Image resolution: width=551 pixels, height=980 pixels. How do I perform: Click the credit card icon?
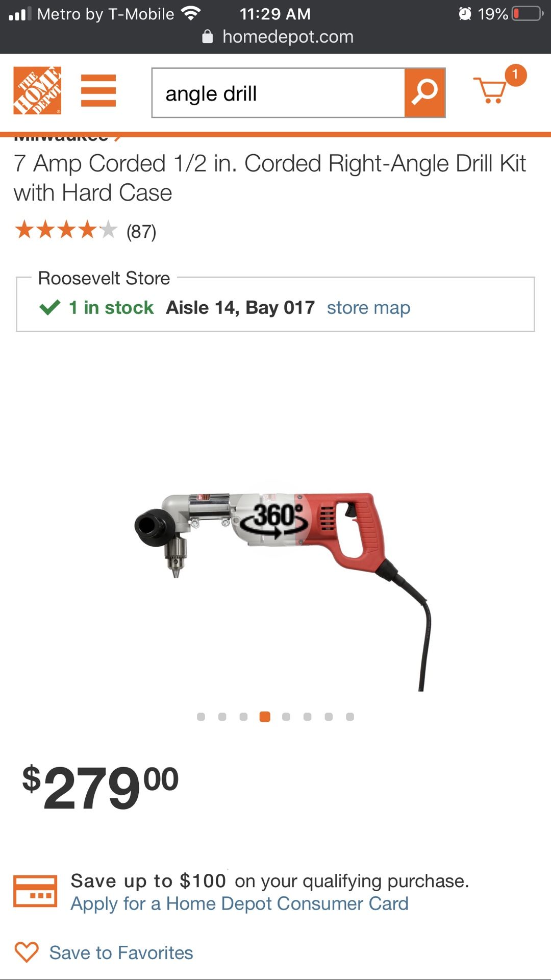click(x=35, y=891)
